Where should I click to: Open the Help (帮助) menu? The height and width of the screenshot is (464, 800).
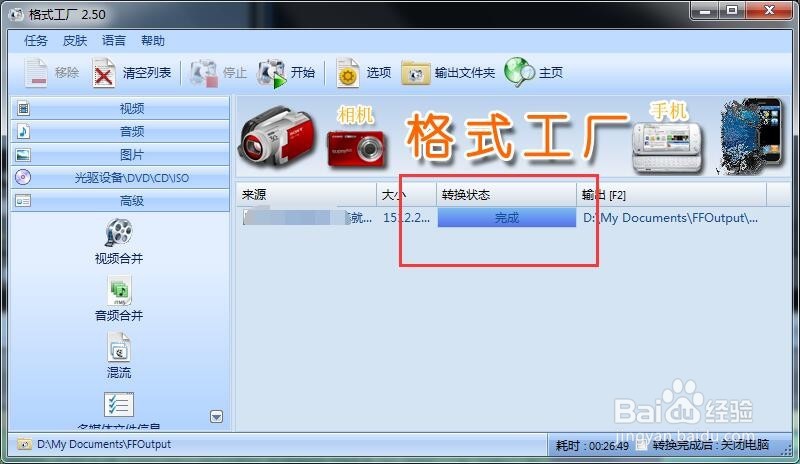tap(153, 41)
